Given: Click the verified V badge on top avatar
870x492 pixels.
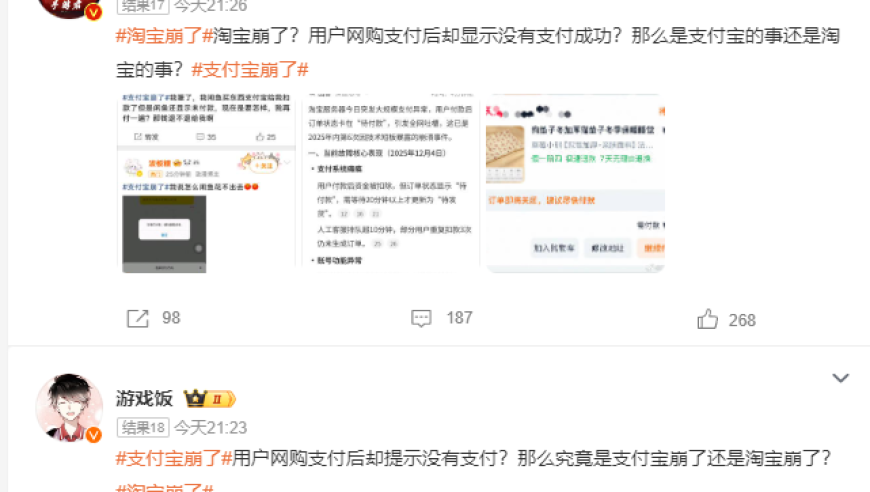Looking at the screenshot, I should [93, 12].
